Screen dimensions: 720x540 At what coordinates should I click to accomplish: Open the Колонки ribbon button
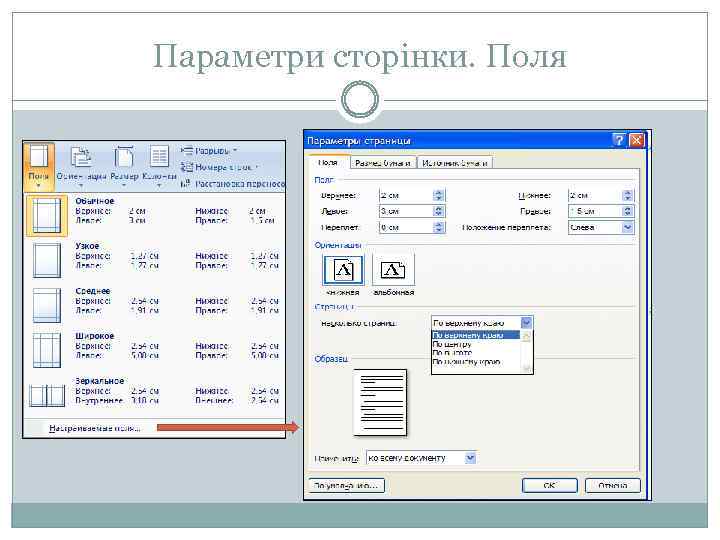(x=159, y=166)
